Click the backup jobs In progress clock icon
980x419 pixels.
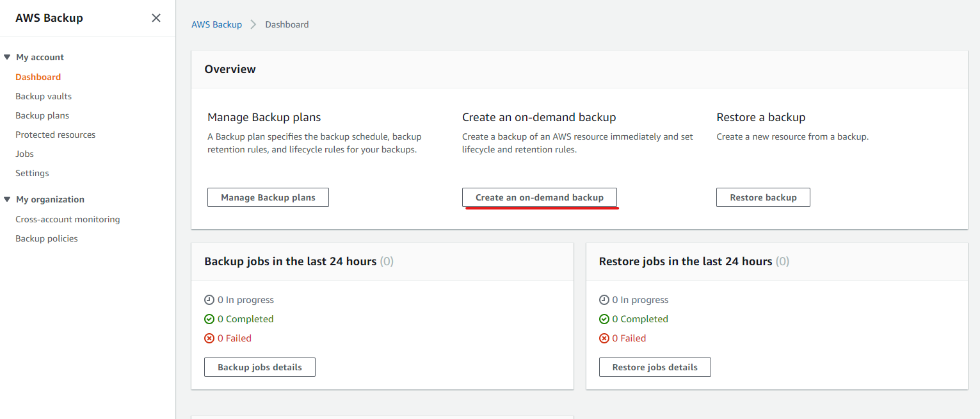tap(209, 300)
